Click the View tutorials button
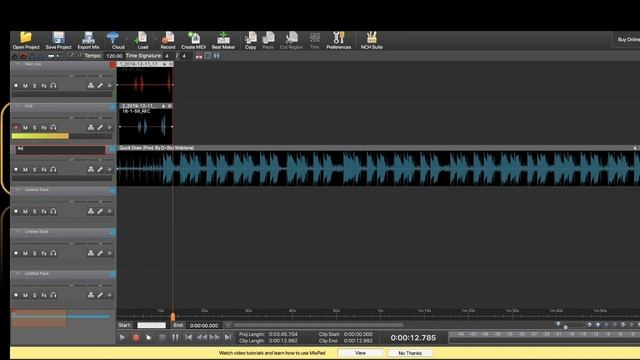 tap(360, 353)
